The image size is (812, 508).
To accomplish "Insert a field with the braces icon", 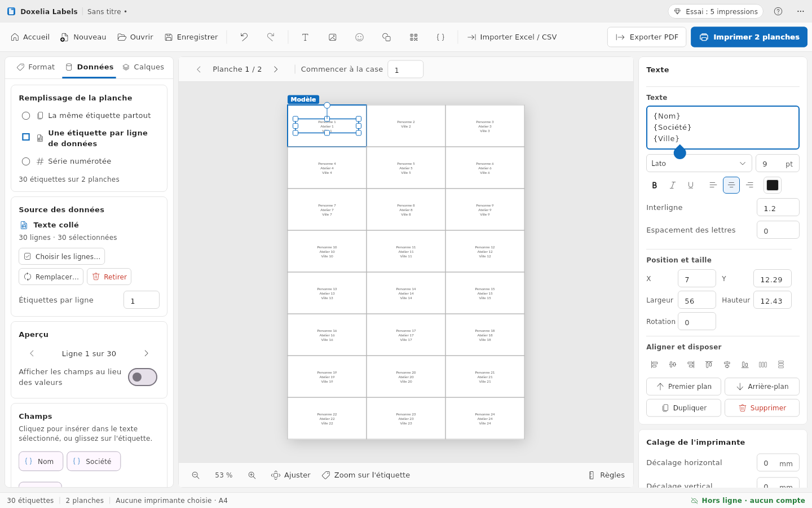I will pyautogui.click(x=440, y=37).
